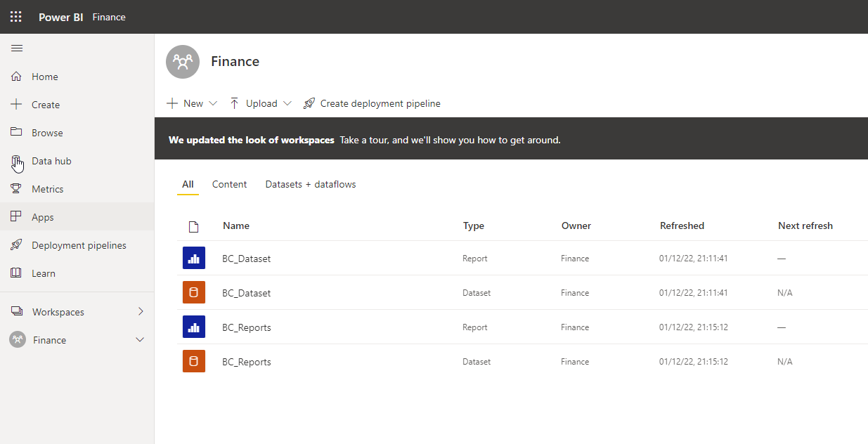Image resolution: width=868 pixels, height=444 pixels.
Task: Click the Finance workspace avatar in sidebar
Action: click(x=18, y=340)
